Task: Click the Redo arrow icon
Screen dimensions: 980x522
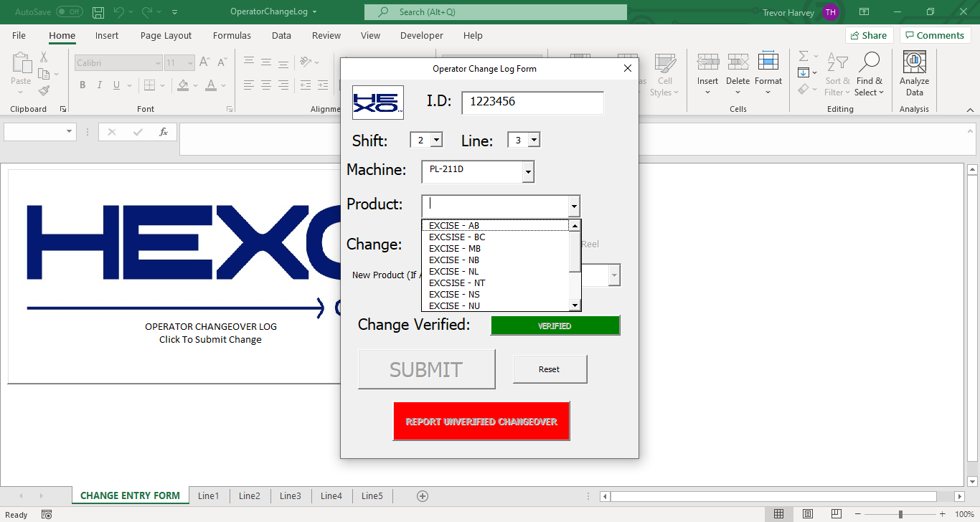Action: pyautogui.click(x=147, y=12)
